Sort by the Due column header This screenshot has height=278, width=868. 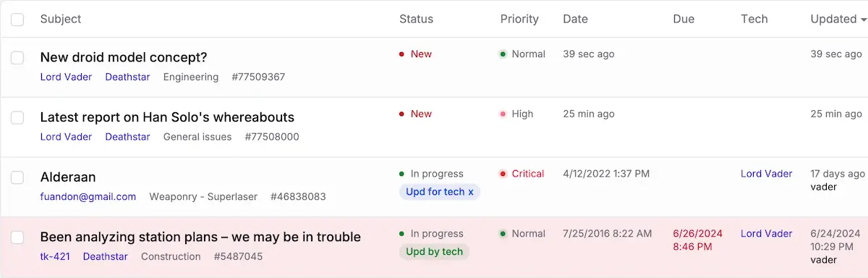[x=684, y=19]
